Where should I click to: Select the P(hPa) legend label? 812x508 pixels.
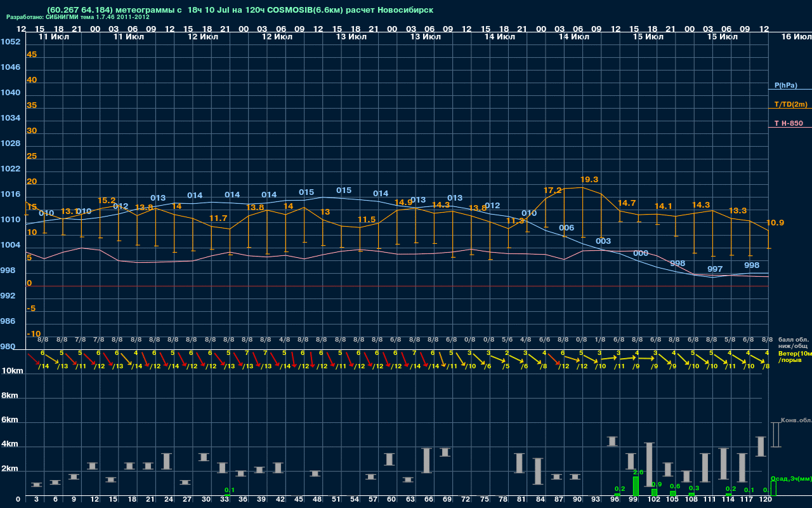[785, 85]
